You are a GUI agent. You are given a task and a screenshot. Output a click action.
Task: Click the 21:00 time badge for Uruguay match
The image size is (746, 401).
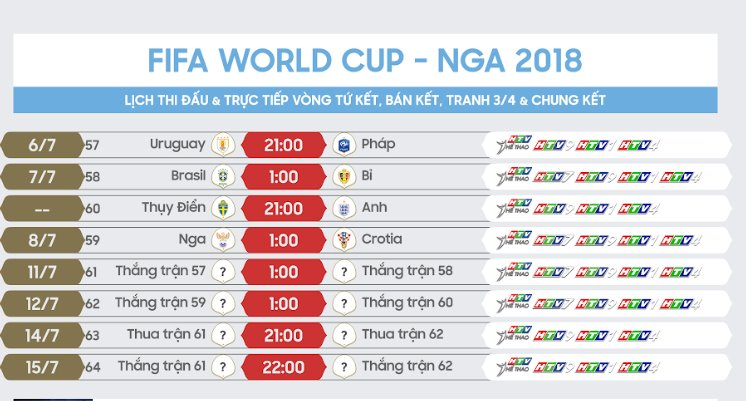tap(283, 145)
